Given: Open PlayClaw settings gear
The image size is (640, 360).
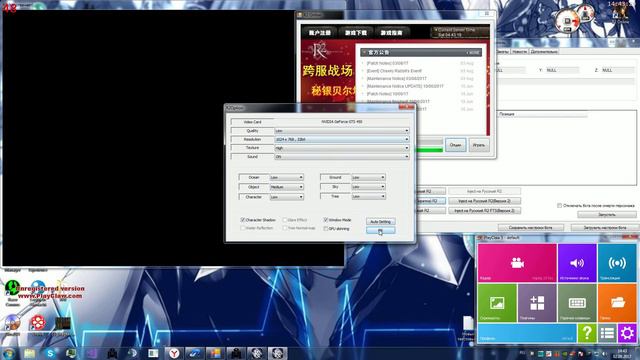Looking at the screenshot, I should 627,333.
